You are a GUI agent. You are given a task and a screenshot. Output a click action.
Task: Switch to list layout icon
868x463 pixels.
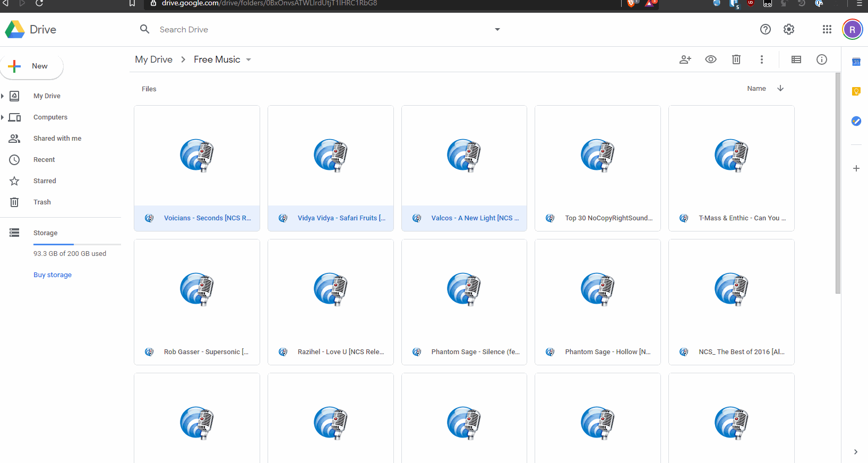coord(796,59)
